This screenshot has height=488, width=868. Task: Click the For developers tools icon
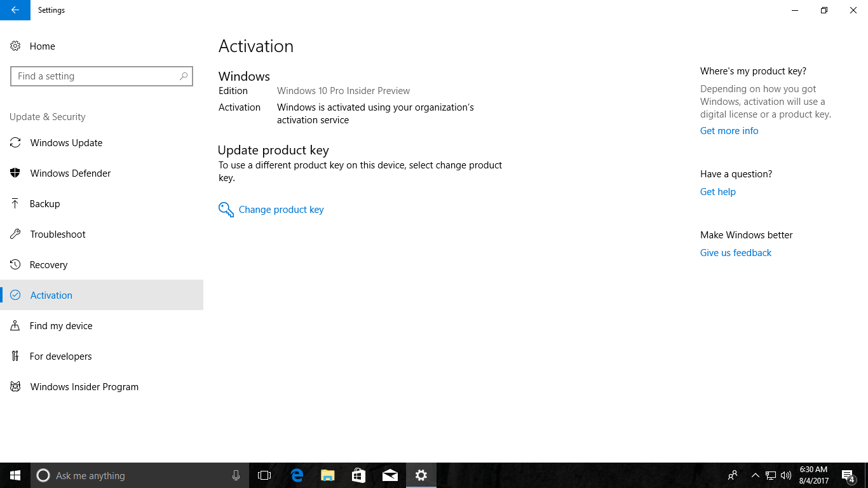coord(15,356)
